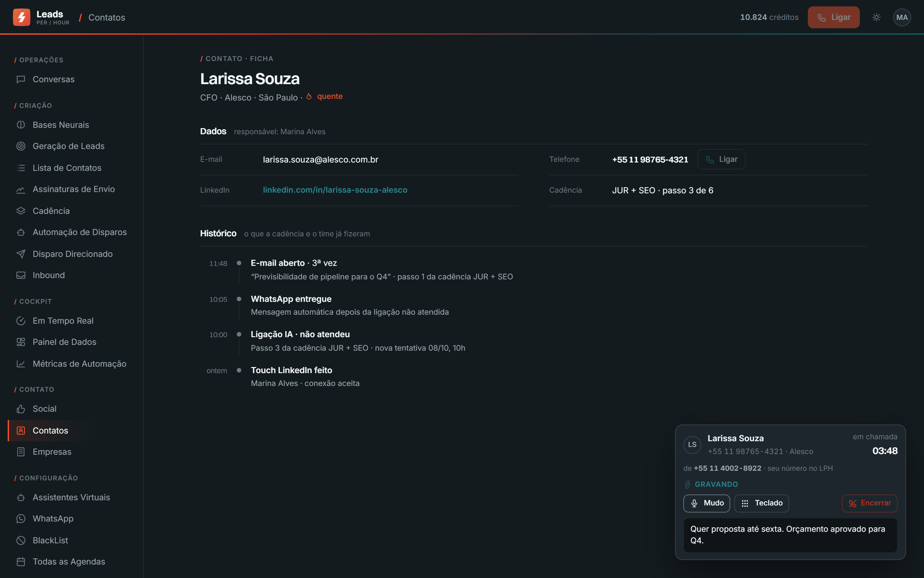Open Automação de Disparos bot icon
This screenshot has width=924, height=578.
(21, 232)
